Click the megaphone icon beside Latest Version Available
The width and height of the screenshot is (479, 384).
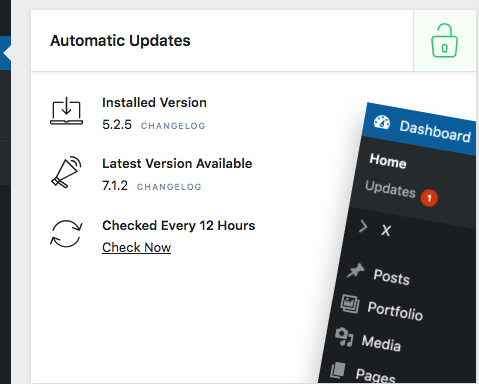click(66, 172)
